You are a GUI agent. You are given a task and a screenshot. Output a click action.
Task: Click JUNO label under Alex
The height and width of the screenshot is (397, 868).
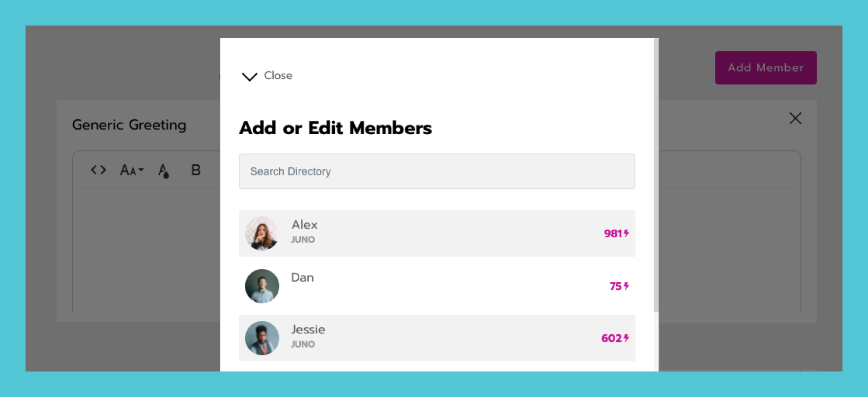click(x=303, y=239)
